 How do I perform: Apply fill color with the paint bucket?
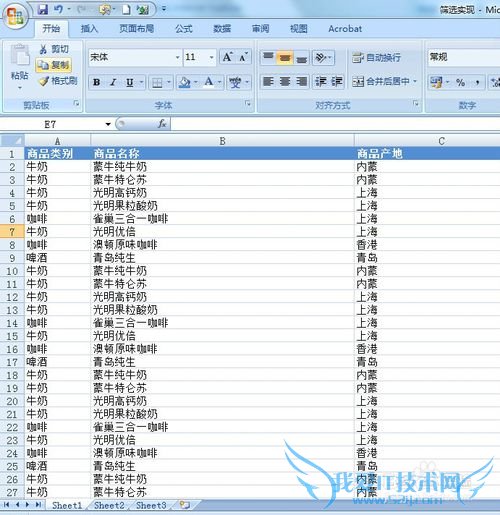pos(185,82)
